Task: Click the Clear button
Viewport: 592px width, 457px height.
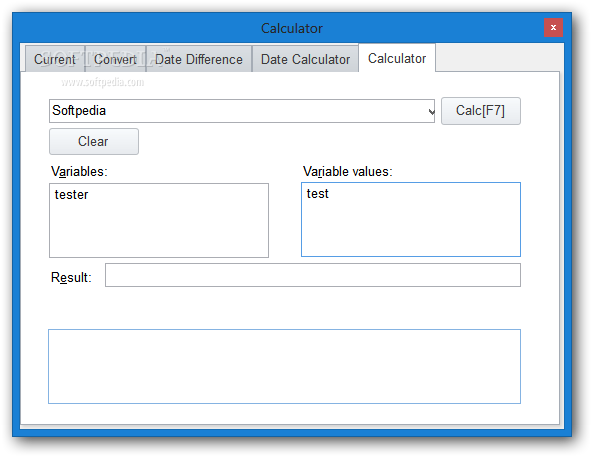Action: pyautogui.click(x=94, y=141)
